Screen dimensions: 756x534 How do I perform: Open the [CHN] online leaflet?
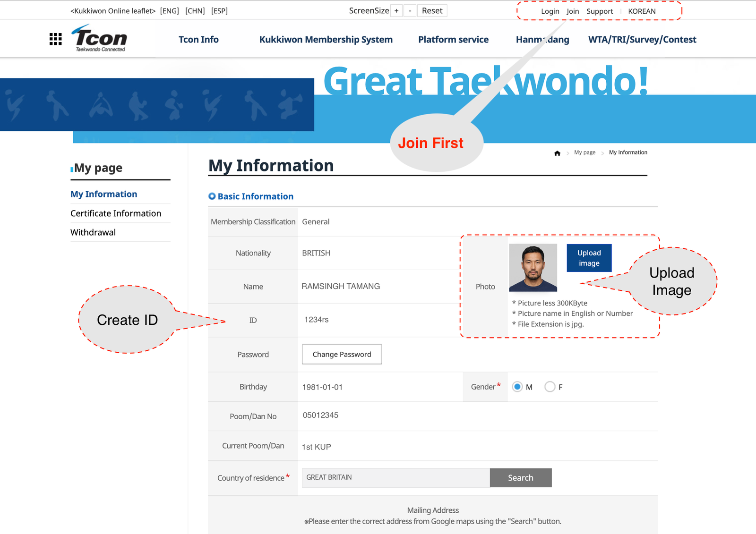click(x=195, y=11)
